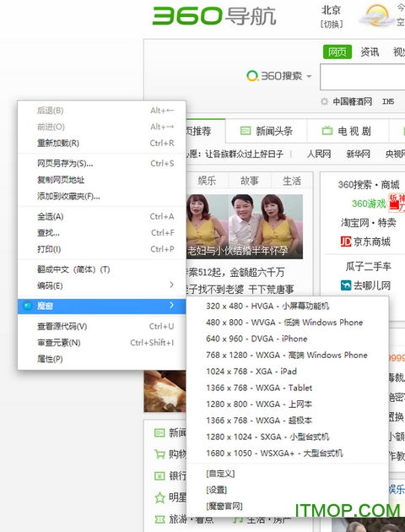
Task: Click the 北京 city name
Action: [331, 10]
